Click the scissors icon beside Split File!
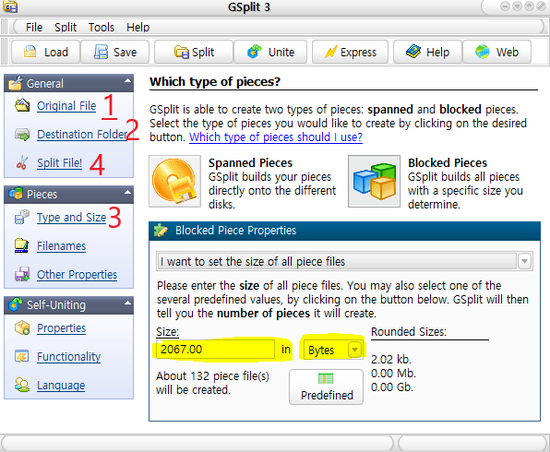The image size is (550, 452). pos(22,163)
